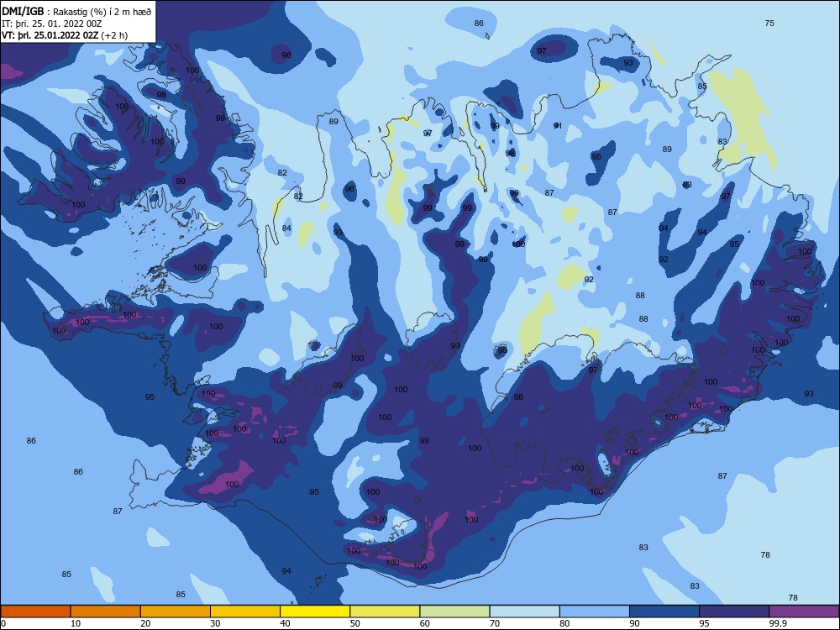Click the light green 60–70 legend swatch
This screenshot has height=630, width=840.
(454, 612)
